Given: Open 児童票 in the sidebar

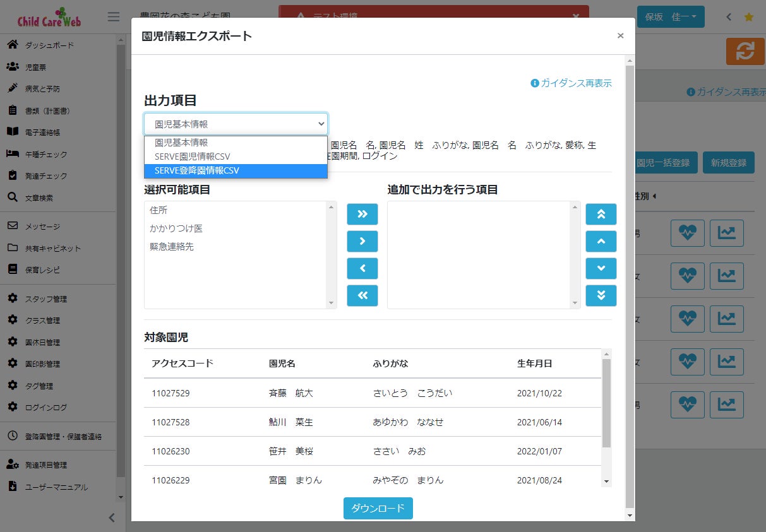Looking at the screenshot, I should [x=35, y=67].
